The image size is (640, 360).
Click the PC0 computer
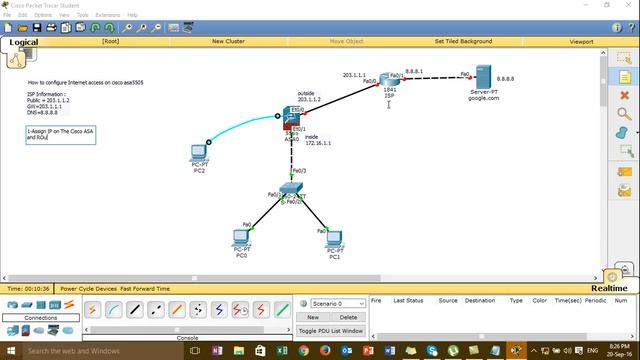[x=241, y=237]
